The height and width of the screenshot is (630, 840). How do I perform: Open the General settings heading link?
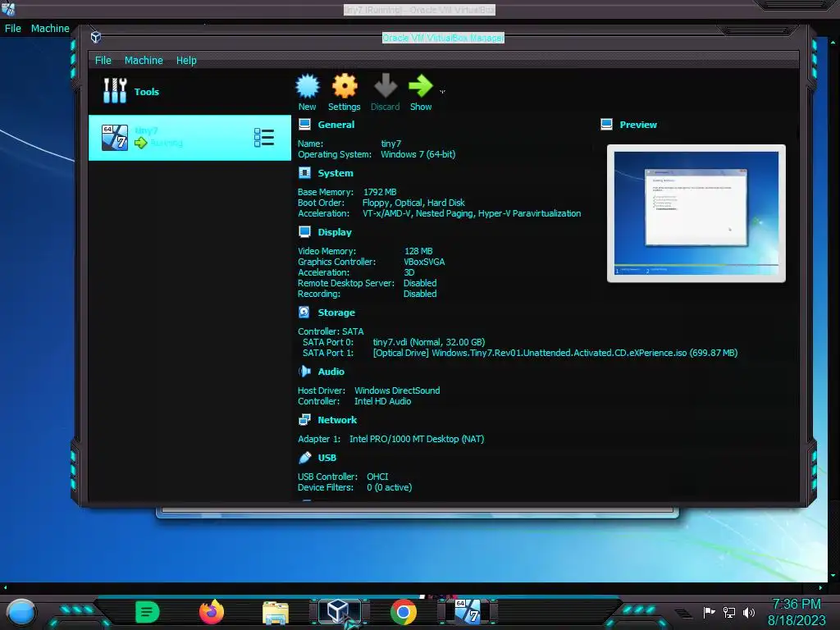click(336, 125)
